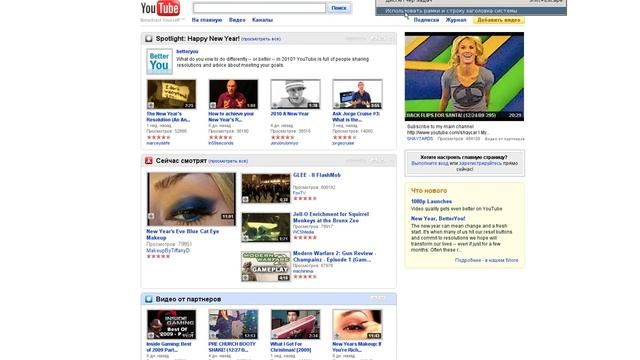640x360 pixels.
Task: Open What I Got For Christmas! title
Action: pyautogui.click(x=291, y=347)
